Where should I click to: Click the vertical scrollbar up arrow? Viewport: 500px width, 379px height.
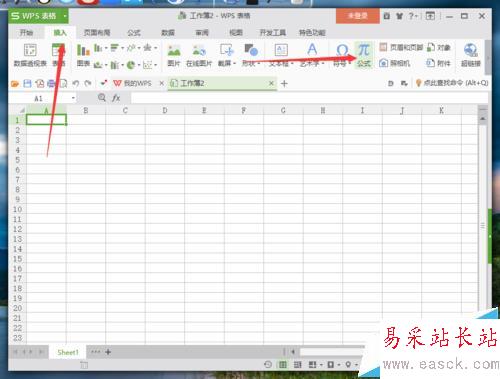483,119
